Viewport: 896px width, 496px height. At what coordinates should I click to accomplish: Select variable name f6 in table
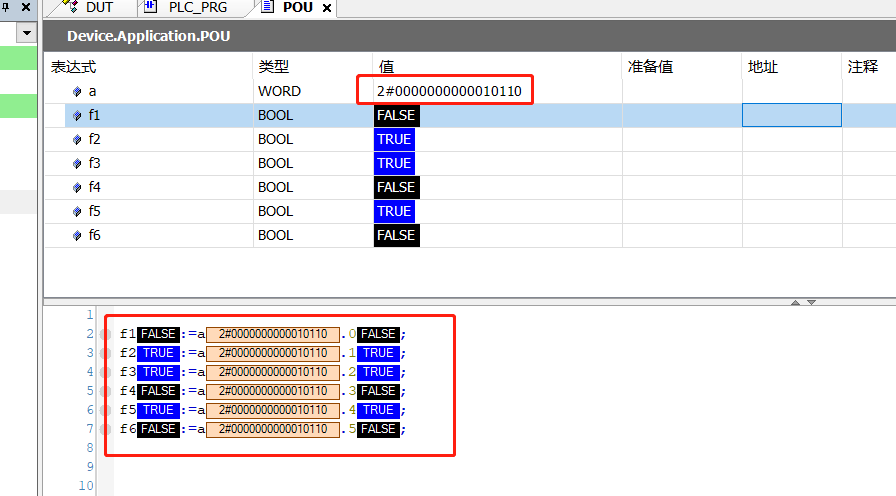click(94, 235)
